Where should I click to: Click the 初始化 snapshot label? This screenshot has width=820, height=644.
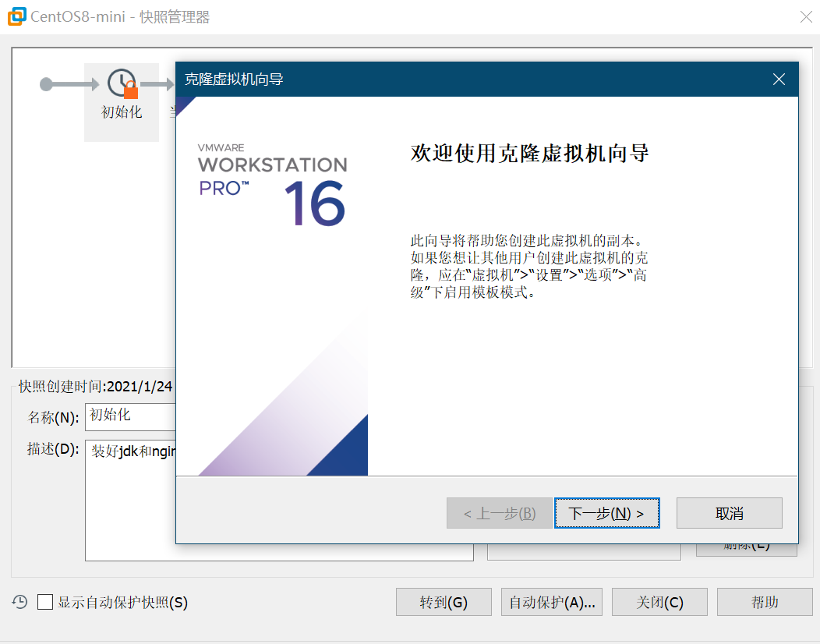(122, 112)
